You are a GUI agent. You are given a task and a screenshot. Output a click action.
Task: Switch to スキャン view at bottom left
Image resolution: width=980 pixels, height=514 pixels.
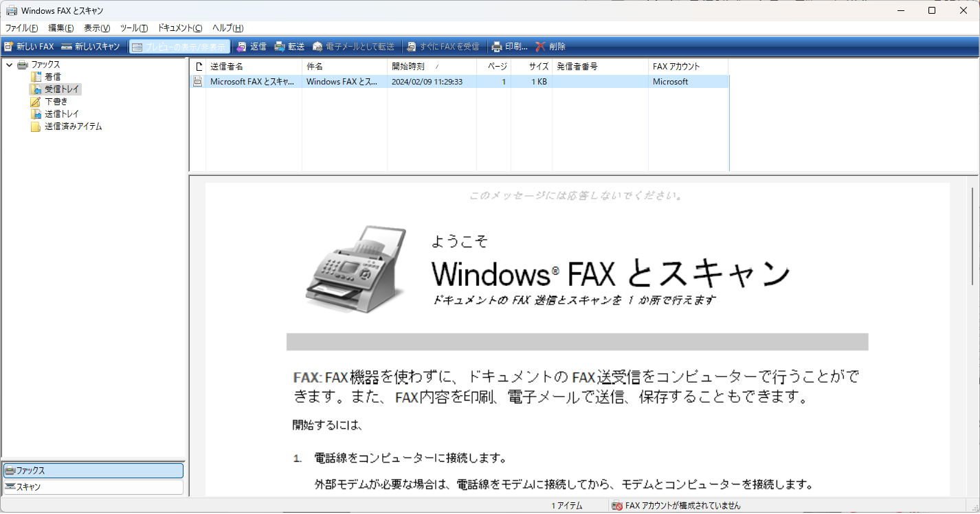93,487
